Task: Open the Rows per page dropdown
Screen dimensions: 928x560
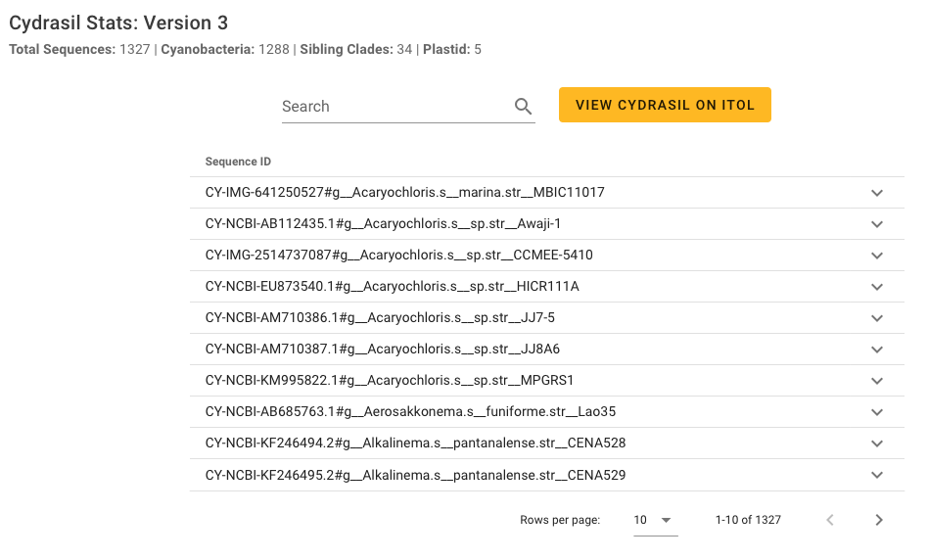Action: tap(655, 520)
